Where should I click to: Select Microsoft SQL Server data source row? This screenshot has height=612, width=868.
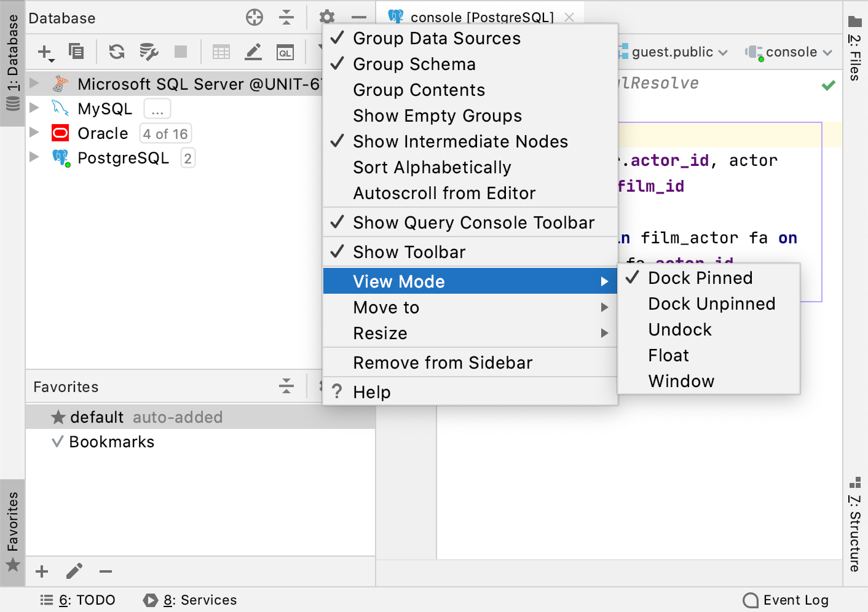click(x=174, y=84)
